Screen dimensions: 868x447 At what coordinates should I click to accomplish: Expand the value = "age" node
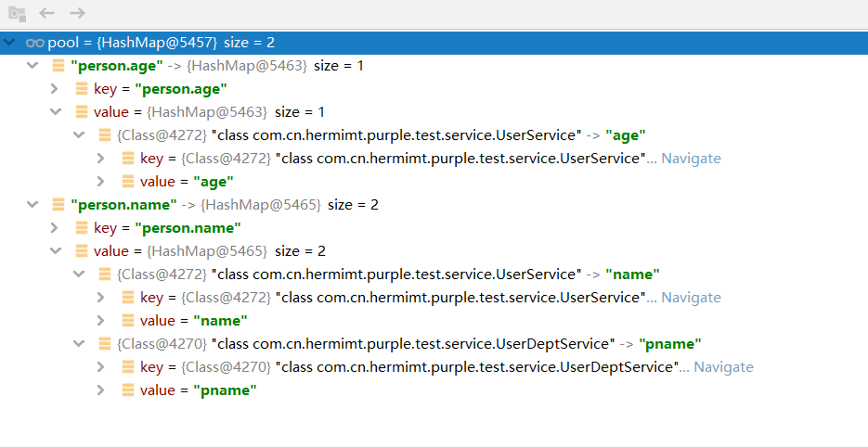pos(101,182)
